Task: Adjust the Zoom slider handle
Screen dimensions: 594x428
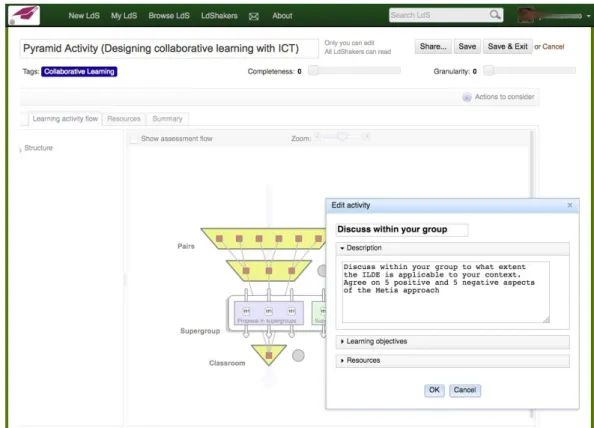Action: coord(342,136)
